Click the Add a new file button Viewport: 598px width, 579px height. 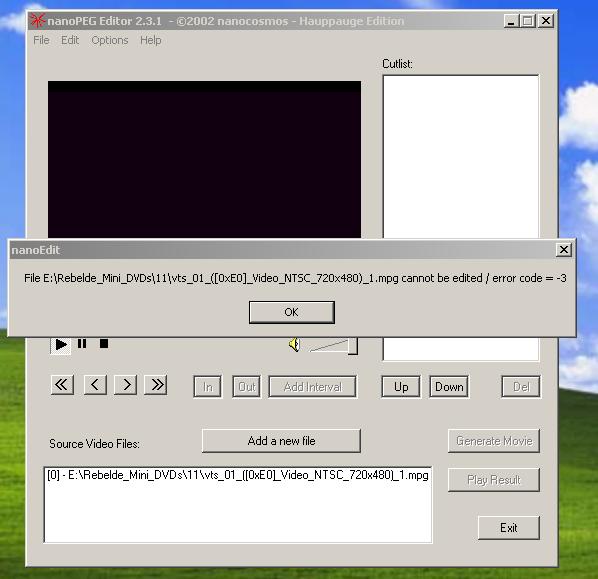(x=281, y=441)
